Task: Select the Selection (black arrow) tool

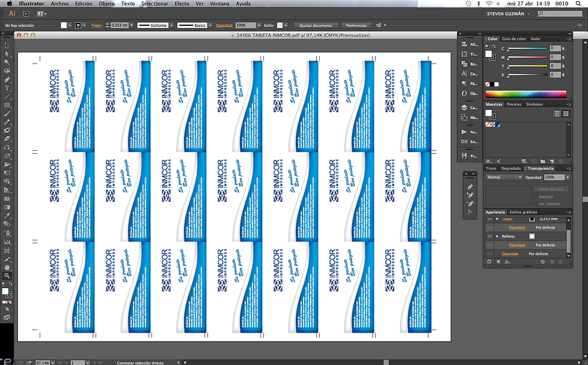Action: tap(7, 46)
